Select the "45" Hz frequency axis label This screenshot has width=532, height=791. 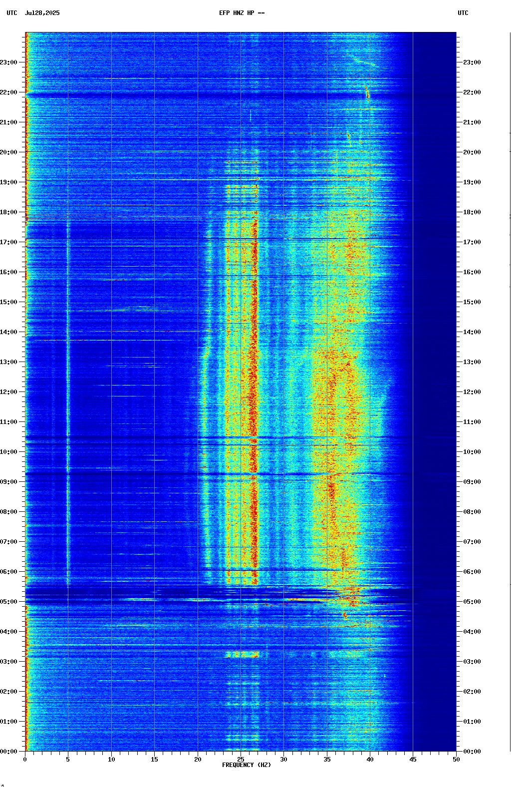tap(413, 760)
